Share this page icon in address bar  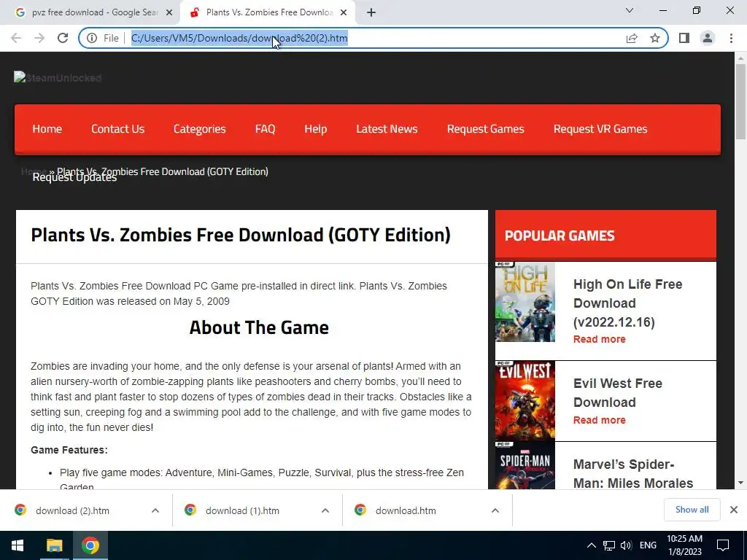pyautogui.click(x=632, y=38)
